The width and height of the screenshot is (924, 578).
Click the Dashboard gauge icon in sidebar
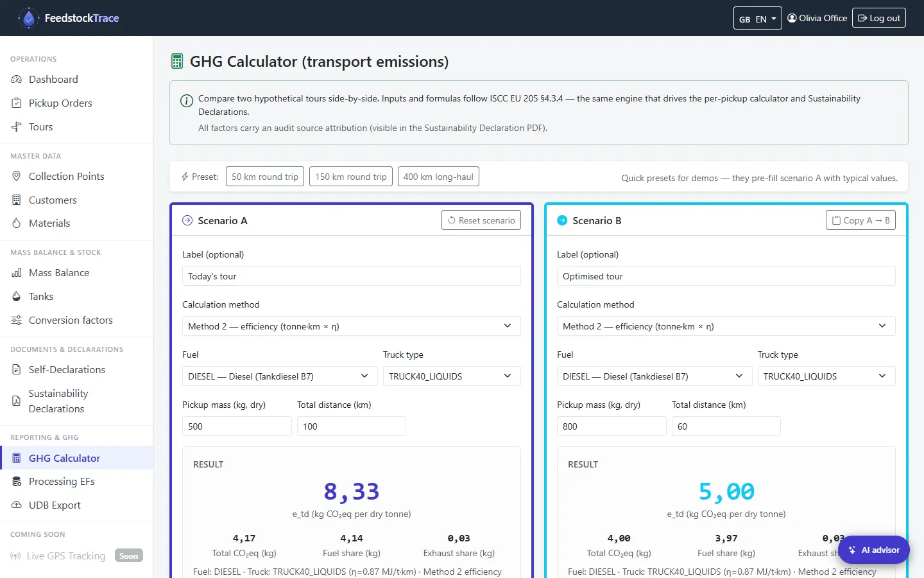(17, 80)
